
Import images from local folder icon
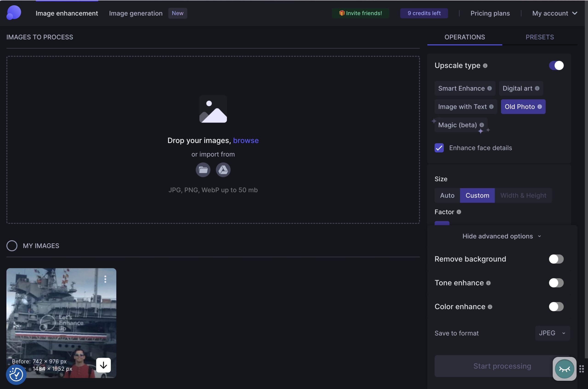[x=203, y=170]
